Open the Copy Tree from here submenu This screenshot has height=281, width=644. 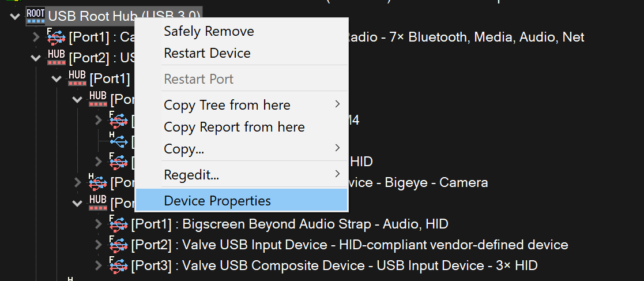click(227, 105)
